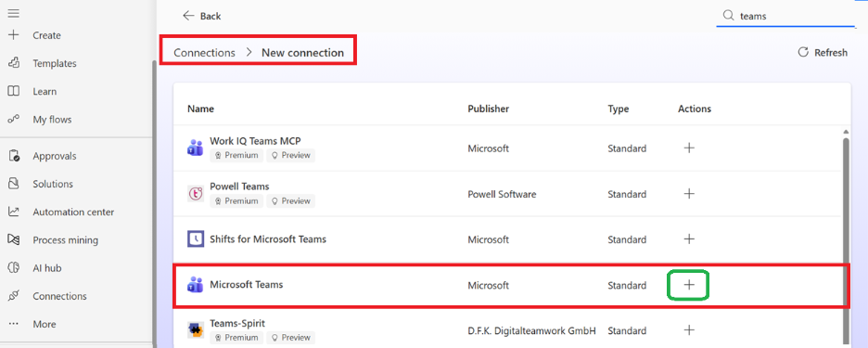Select the Teams-Spirit name text

237,323
